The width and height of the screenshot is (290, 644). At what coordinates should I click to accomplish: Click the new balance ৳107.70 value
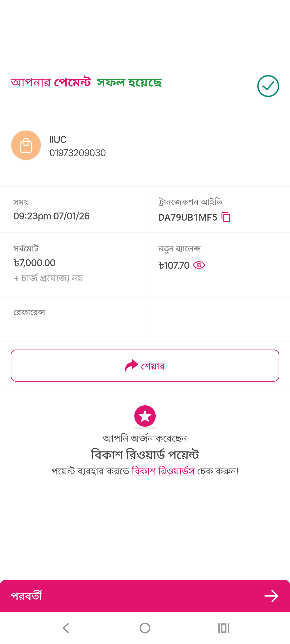[174, 265]
